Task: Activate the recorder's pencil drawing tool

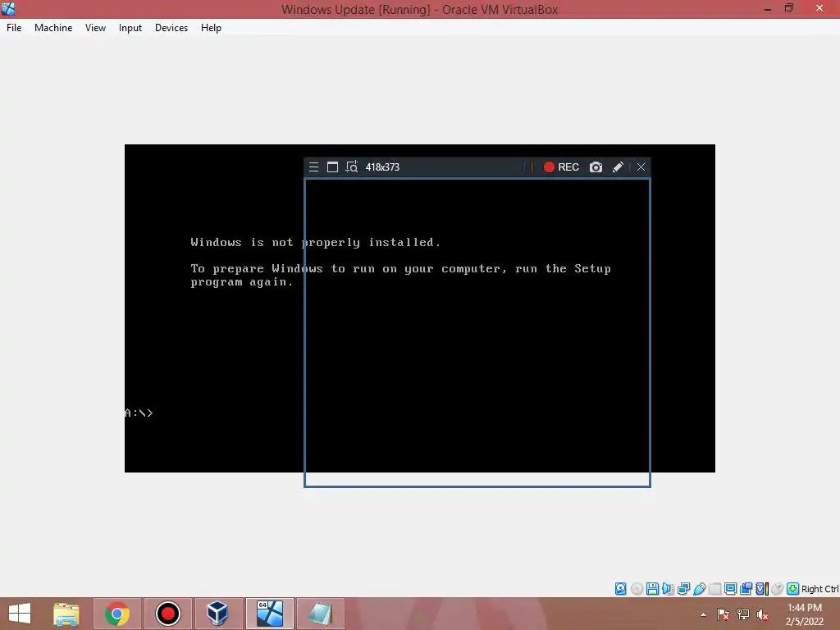Action: tap(618, 167)
